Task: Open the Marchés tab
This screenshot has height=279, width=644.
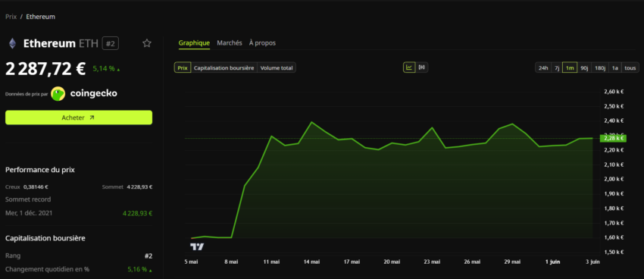Action: tap(229, 42)
